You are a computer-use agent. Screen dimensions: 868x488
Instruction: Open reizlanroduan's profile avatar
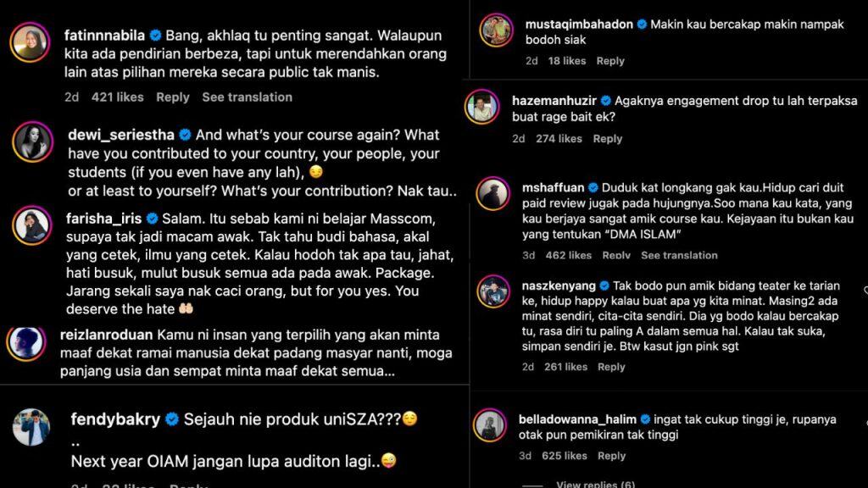(x=26, y=342)
